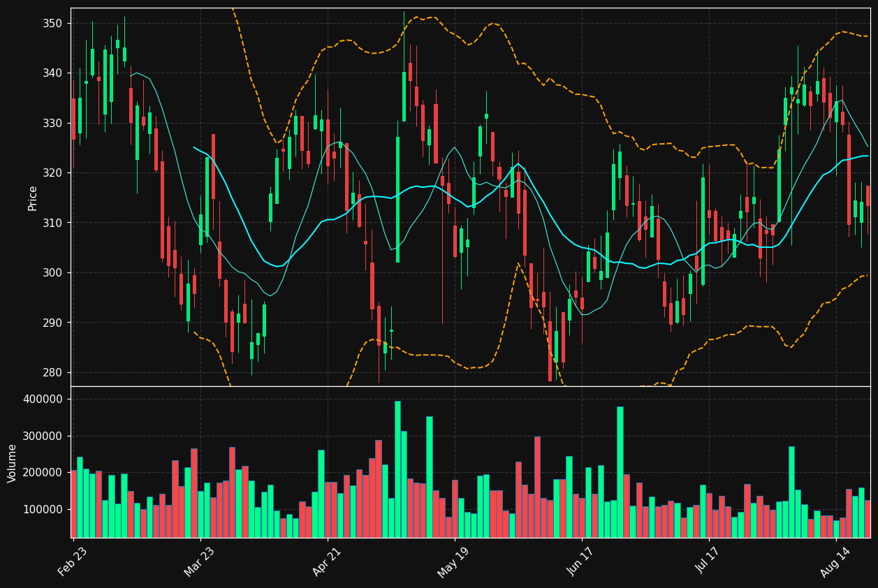The width and height of the screenshot is (878, 588).
Task: Click the 280 price axis label
Action: (53, 373)
